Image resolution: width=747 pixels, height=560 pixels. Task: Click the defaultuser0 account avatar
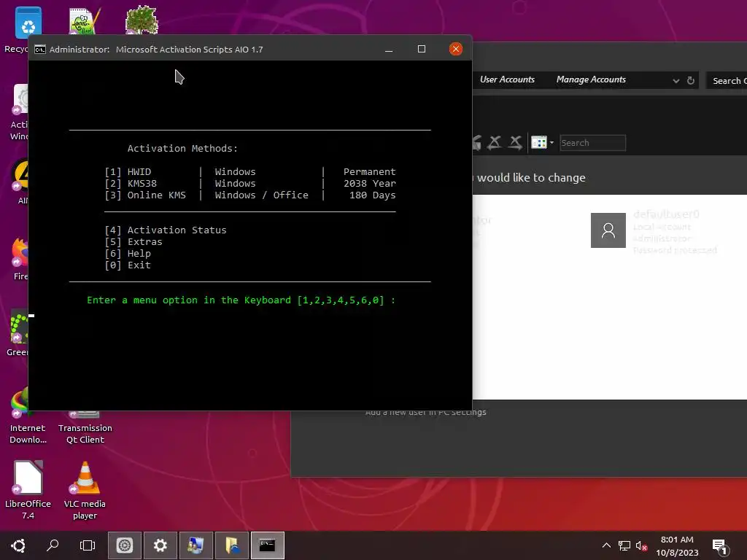click(x=608, y=230)
